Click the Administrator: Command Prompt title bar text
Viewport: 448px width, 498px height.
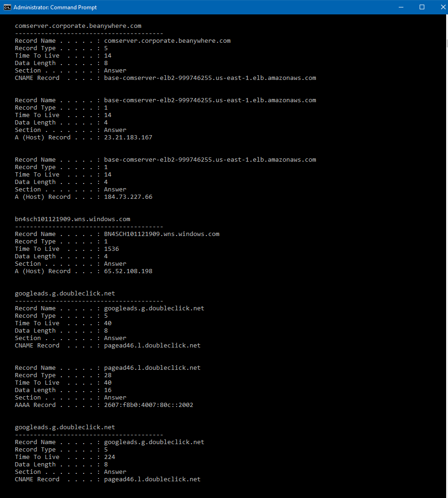(x=56, y=7)
